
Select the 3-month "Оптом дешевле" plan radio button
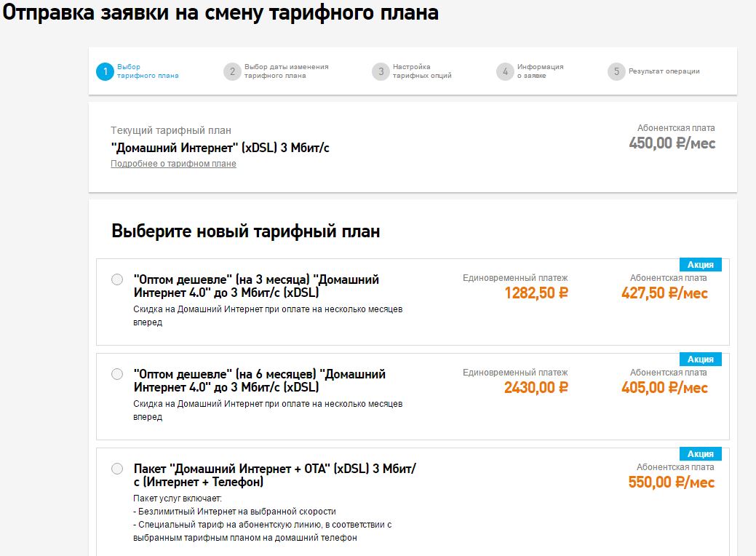pos(117,279)
